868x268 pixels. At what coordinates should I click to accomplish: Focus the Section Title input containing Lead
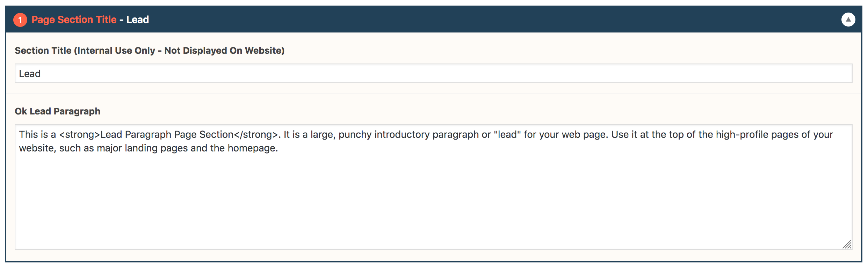433,73
